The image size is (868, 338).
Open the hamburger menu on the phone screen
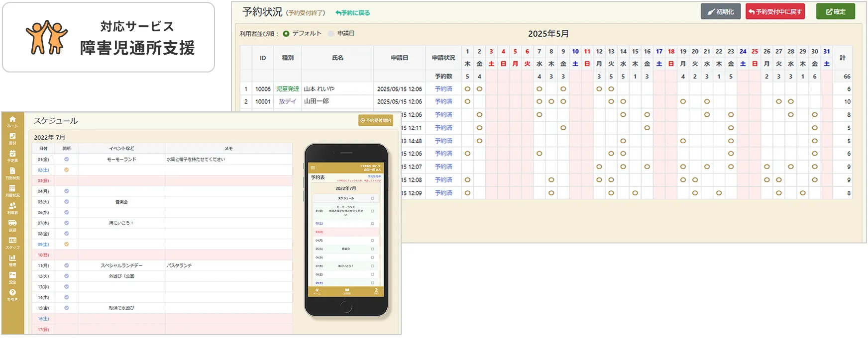coord(313,168)
